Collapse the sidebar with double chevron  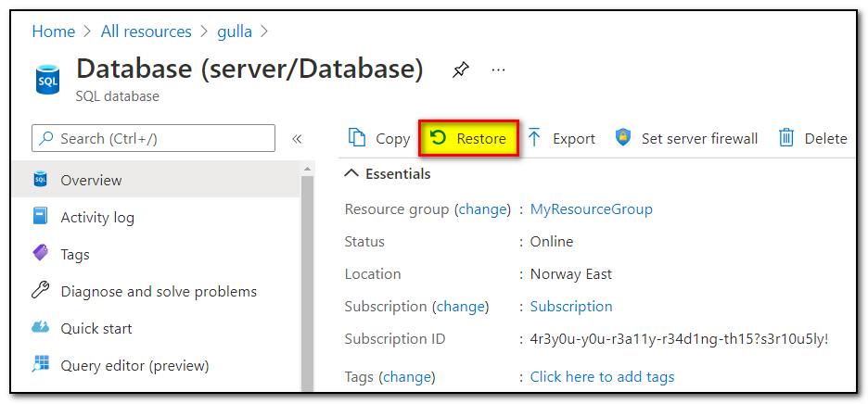coord(297,138)
